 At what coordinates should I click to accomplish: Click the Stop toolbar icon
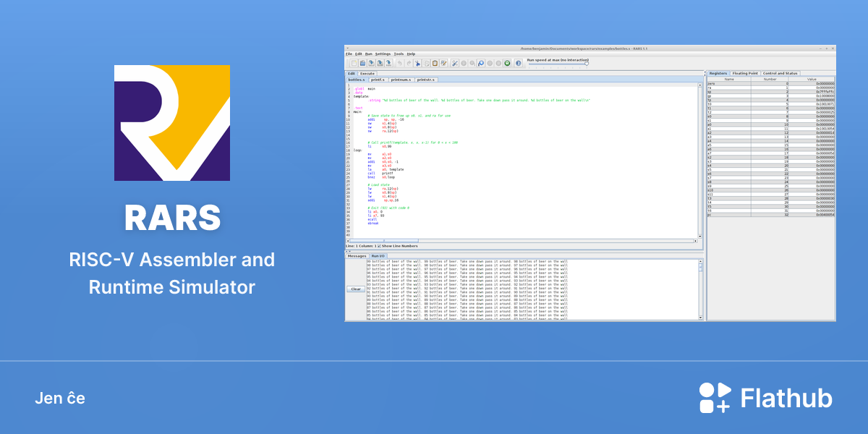pyautogui.click(x=498, y=63)
